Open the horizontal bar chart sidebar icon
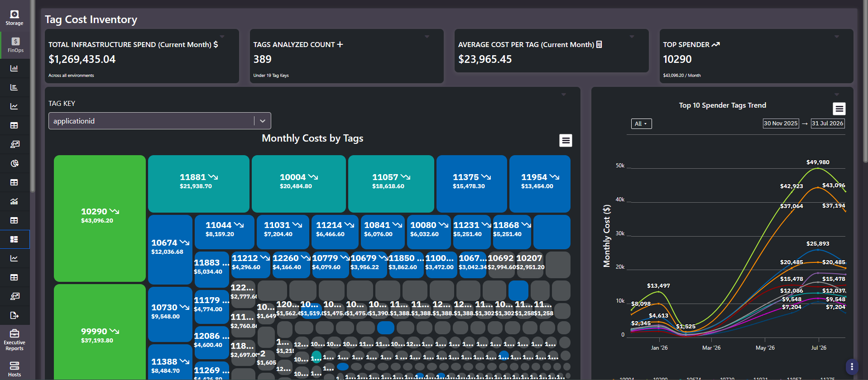 tap(14, 87)
